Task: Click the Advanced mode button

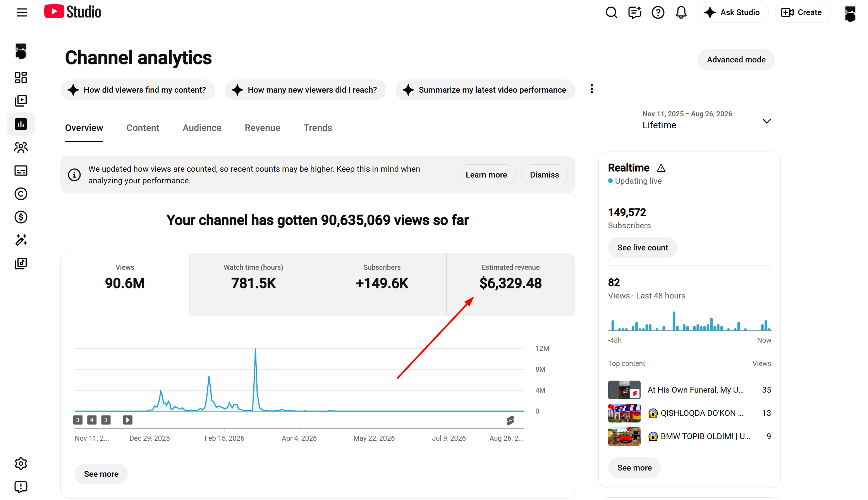Action: click(736, 60)
